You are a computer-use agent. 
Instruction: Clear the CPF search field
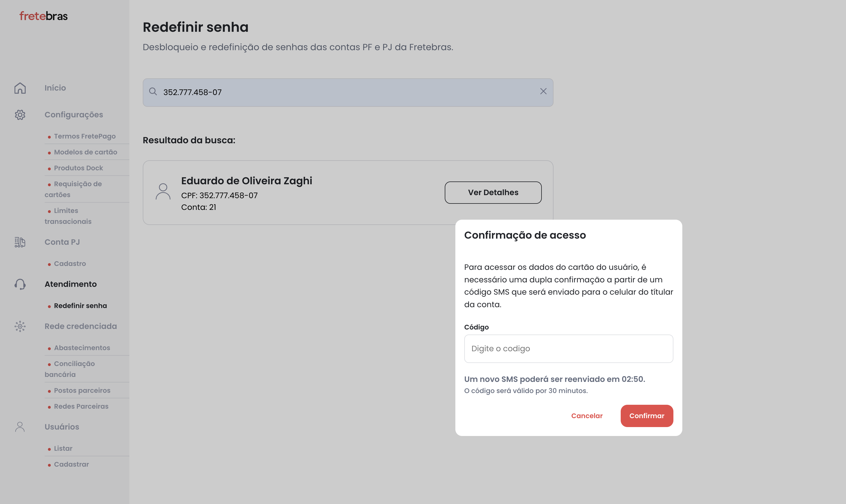(x=543, y=91)
